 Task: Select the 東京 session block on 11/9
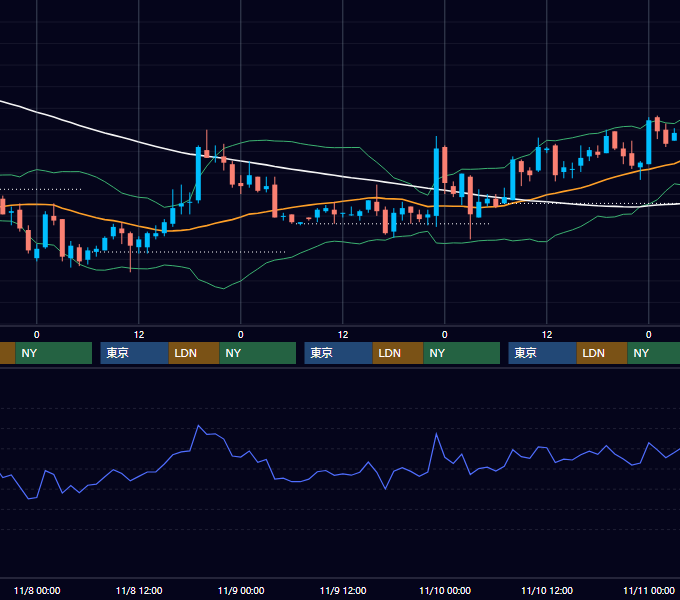pos(338,353)
